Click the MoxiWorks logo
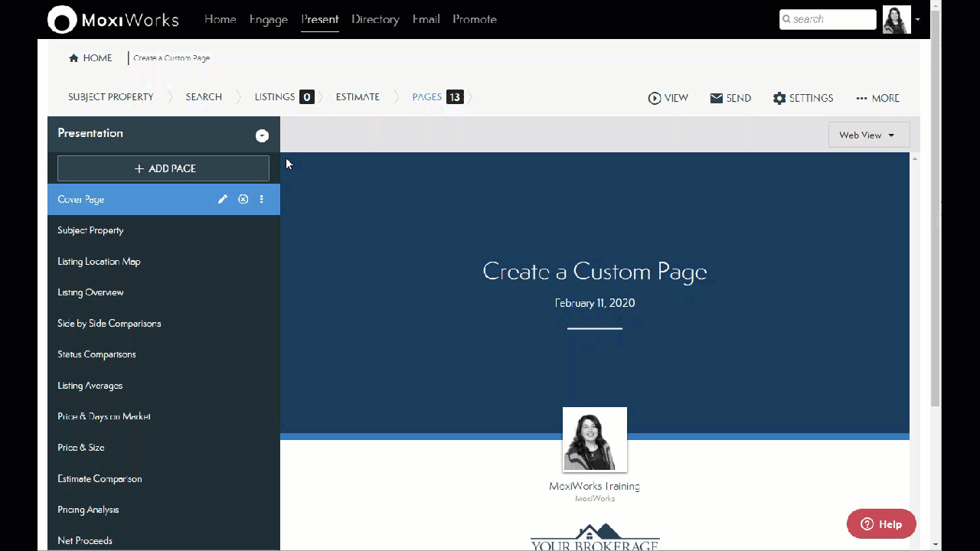This screenshot has height=551, width=980. [113, 19]
